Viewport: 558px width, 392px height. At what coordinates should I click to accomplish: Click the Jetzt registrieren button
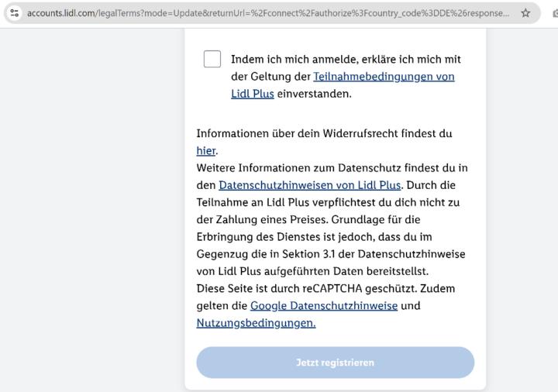[336, 363]
